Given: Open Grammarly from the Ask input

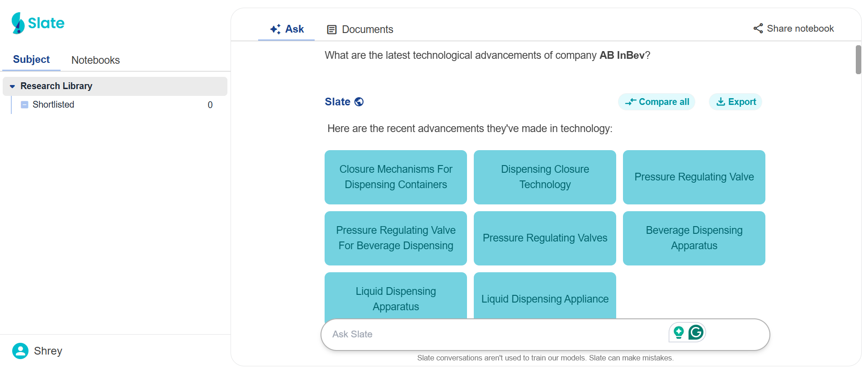Looking at the screenshot, I should coord(696,332).
